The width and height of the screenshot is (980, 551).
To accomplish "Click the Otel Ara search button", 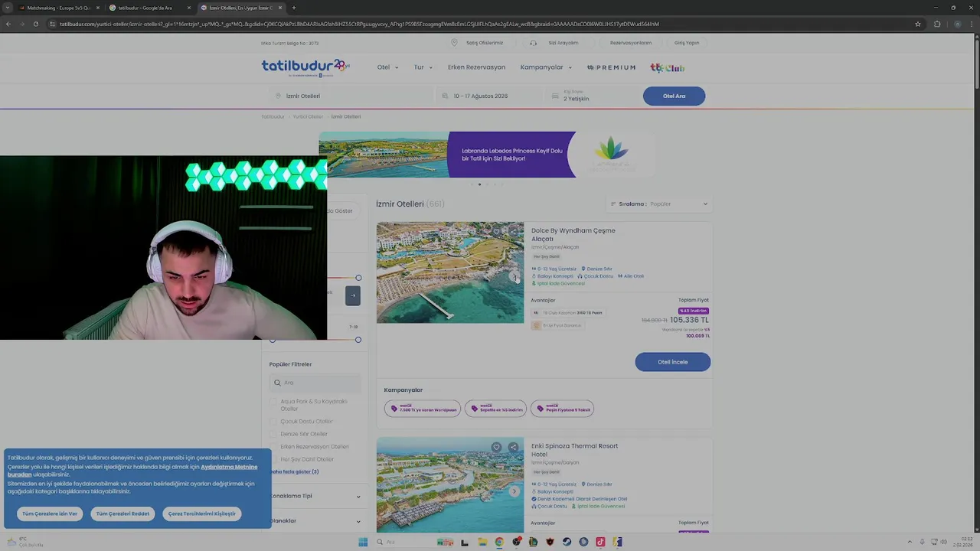I will point(674,96).
